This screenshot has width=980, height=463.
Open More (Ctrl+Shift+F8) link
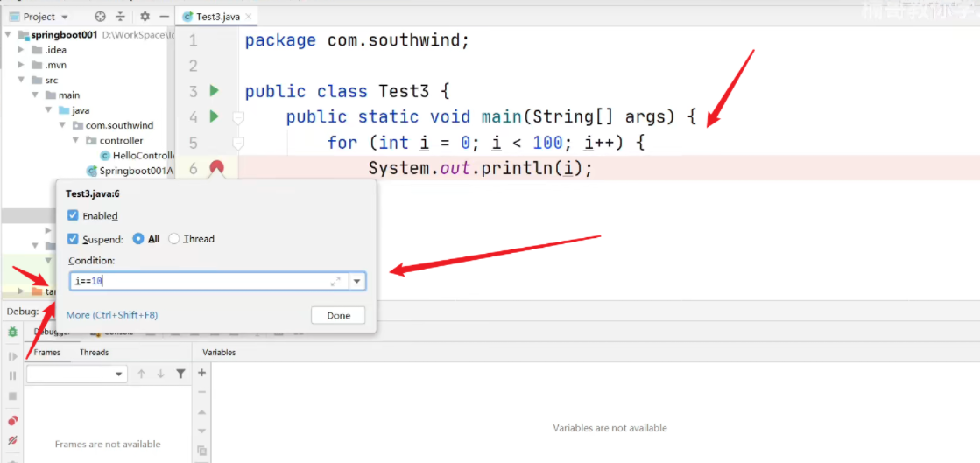tap(112, 315)
